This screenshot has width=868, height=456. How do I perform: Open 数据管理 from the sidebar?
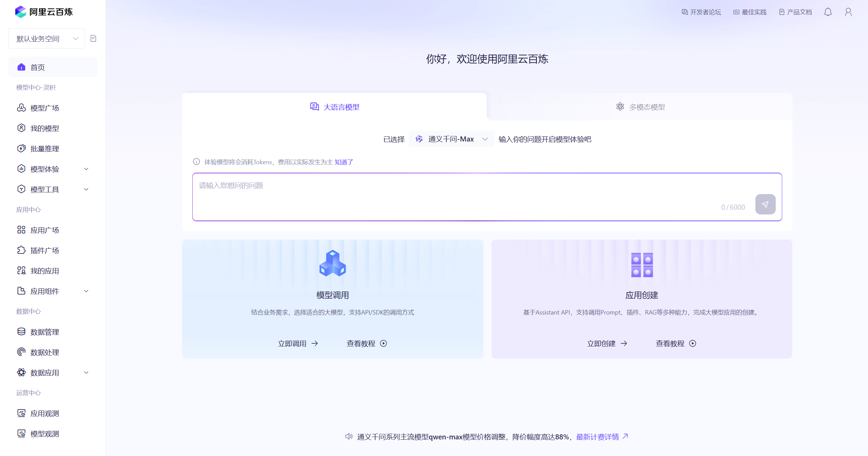coord(53,332)
